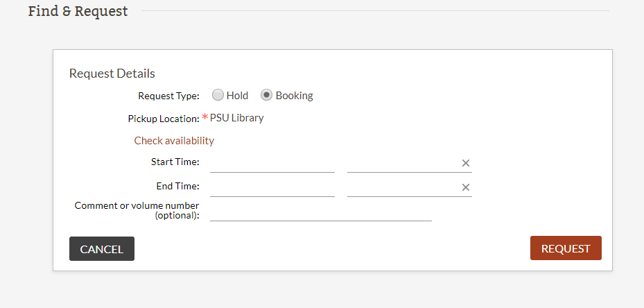Image resolution: width=644 pixels, height=308 pixels.
Task: Click the End Time label
Action: point(178,186)
